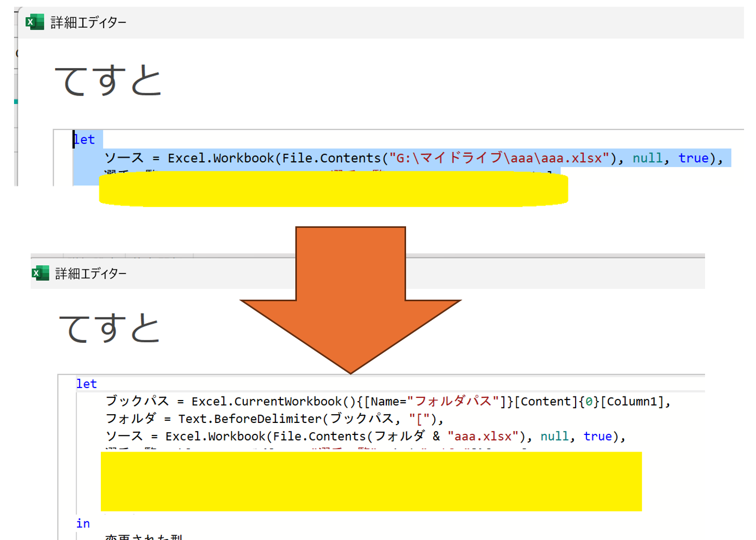Click the "G:\マイドライブ\aaa\aaa.xlsx" path string
Image resolution: width=756 pixels, height=540 pixels.
[499, 158]
